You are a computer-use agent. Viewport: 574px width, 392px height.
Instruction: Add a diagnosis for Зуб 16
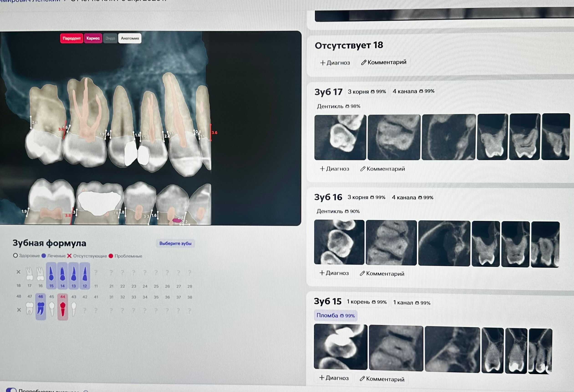pyautogui.click(x=334, y=273)
